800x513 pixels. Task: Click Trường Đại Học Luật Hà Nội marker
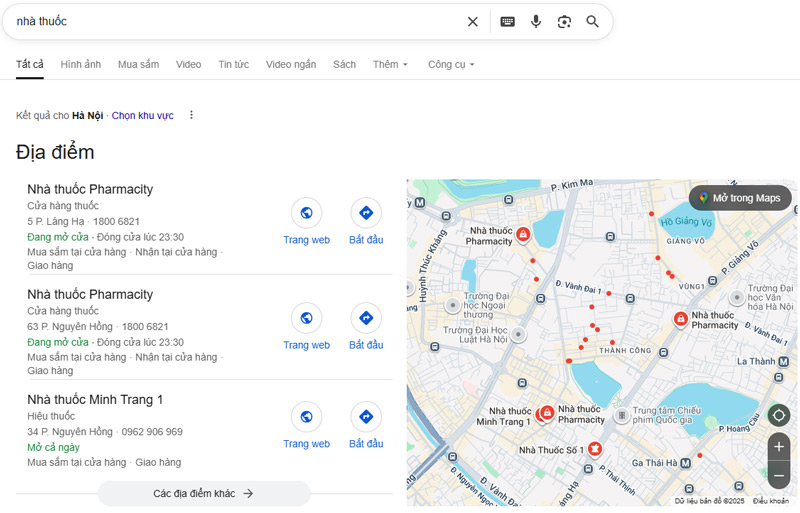pyautogui.click(x=518, y=334)
